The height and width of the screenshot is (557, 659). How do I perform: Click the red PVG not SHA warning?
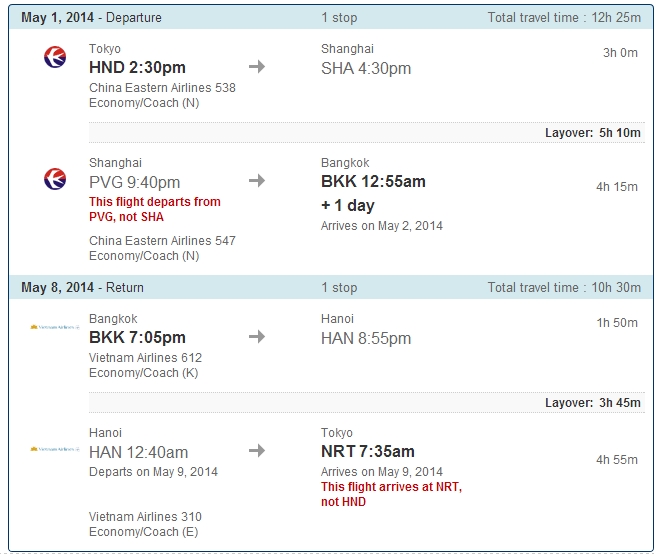[x=154, y=209]
